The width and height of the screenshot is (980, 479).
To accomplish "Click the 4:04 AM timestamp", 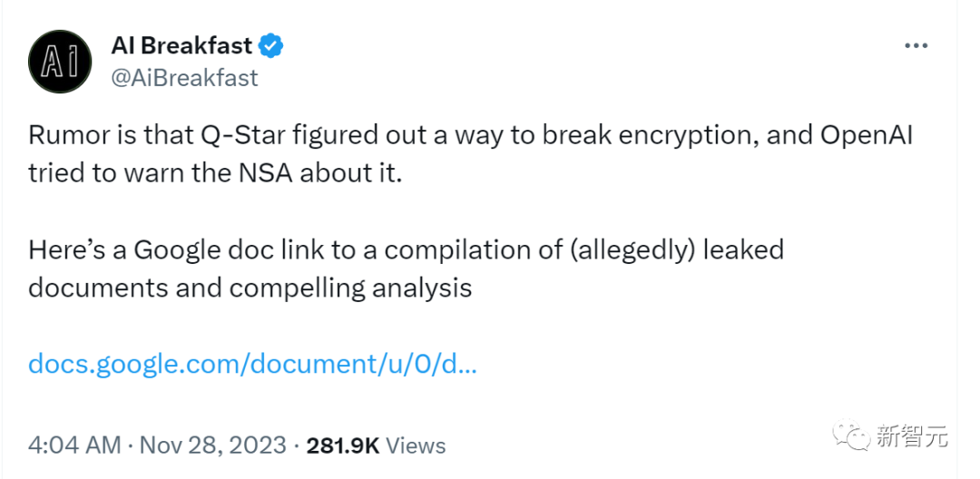I will pyautogui.click(x=74, y=445).
